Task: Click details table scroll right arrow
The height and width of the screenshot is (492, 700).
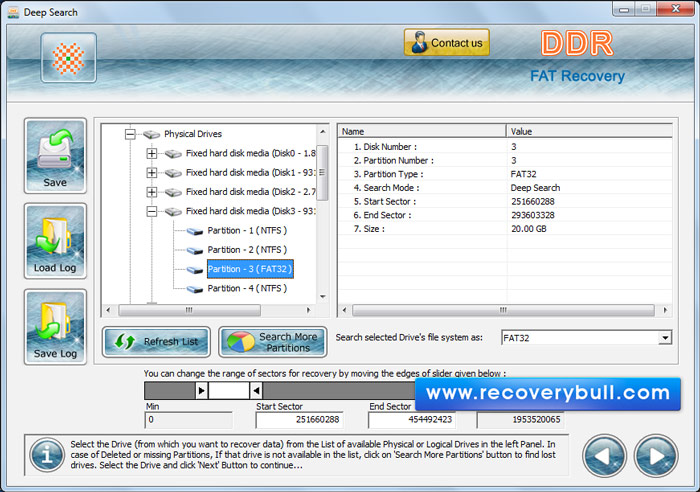Action: (x=665, y=310)
